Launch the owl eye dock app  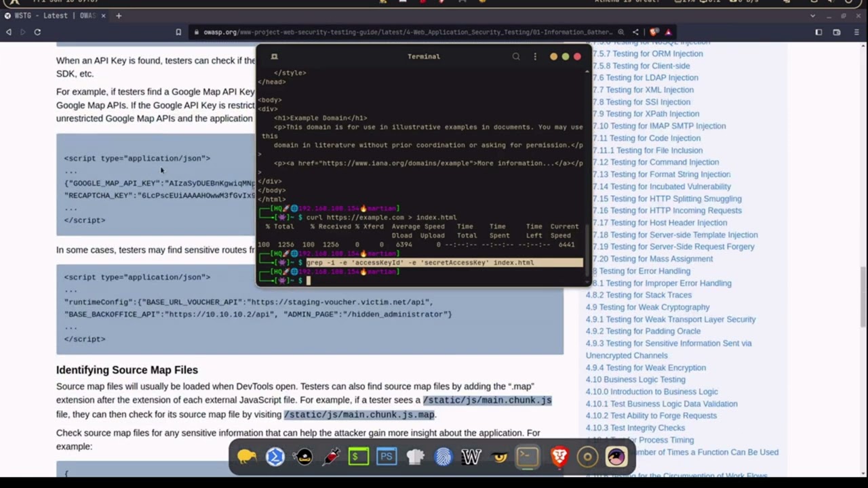[500, 457]
